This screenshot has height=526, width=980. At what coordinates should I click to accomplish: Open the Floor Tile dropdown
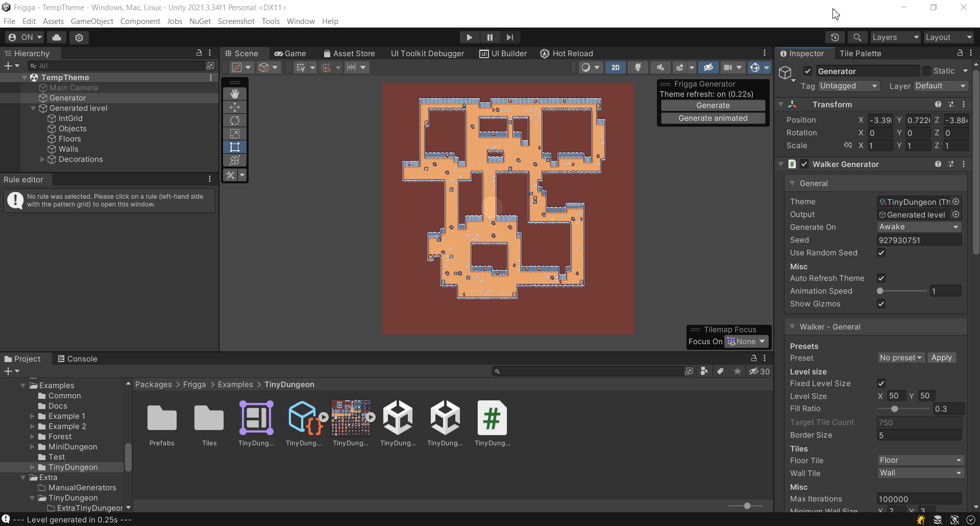[921, 460]
